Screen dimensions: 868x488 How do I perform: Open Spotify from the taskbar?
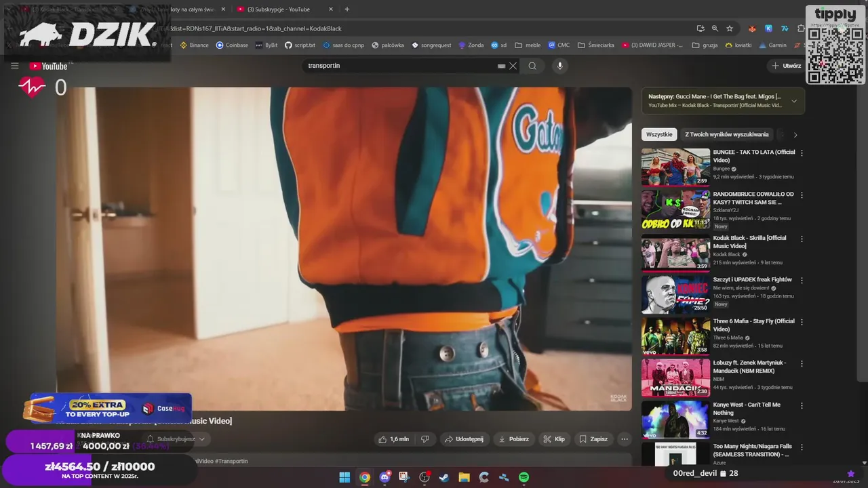tap(524, 477)
